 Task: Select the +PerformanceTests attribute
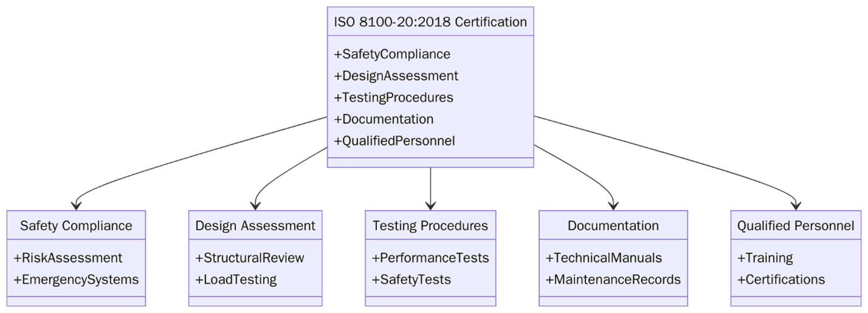point(430,258)
